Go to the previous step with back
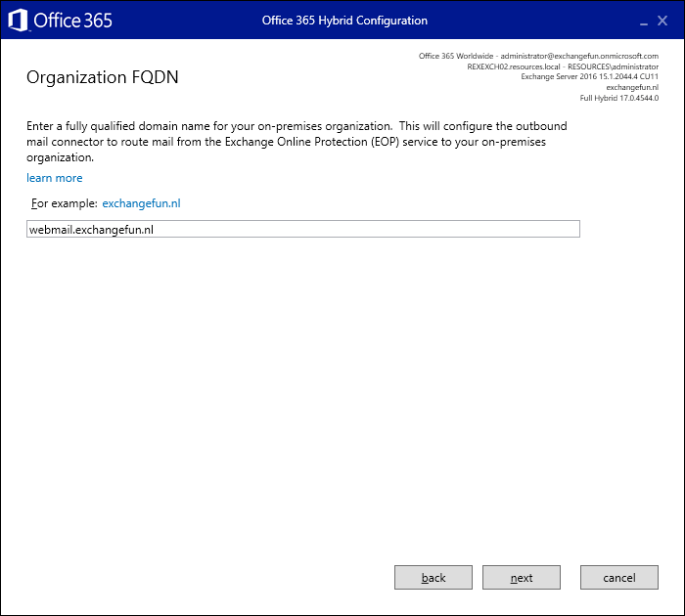The image size is (685, 616). coord(434,578)
